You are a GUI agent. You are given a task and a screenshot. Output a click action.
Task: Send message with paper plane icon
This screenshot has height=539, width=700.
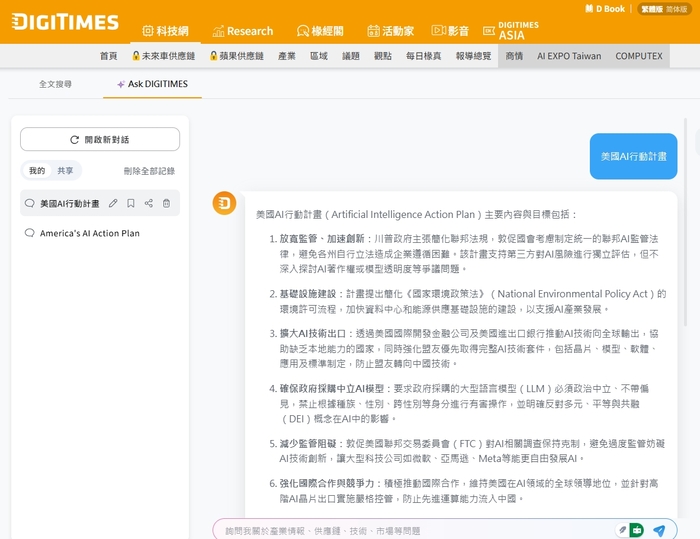click(659, 531)
